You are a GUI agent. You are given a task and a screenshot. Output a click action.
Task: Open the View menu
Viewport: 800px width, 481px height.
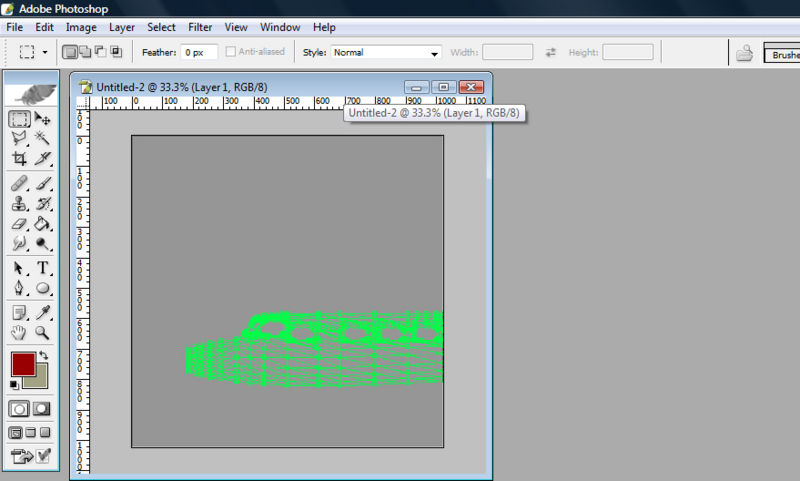[x=236, y=27]
